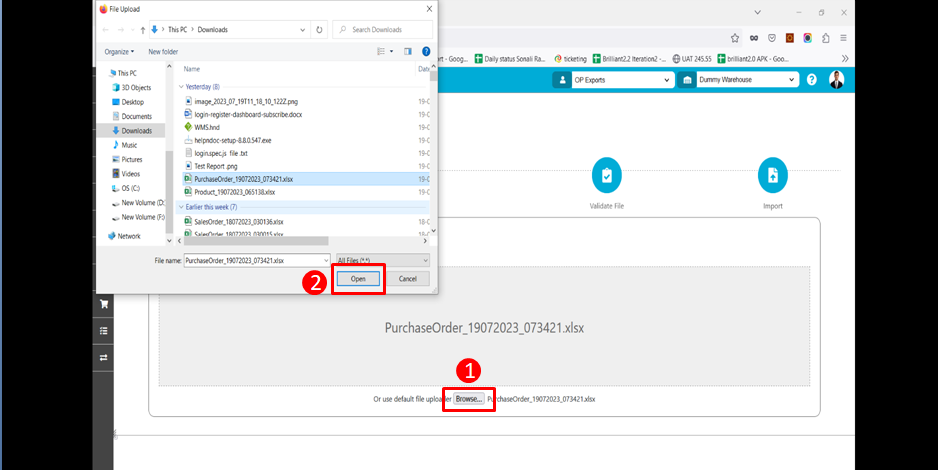The height and width of the screenshot is (470, 938).
Task: Click the transfer arrows sidebar icon
Action: tap(103, 357)
